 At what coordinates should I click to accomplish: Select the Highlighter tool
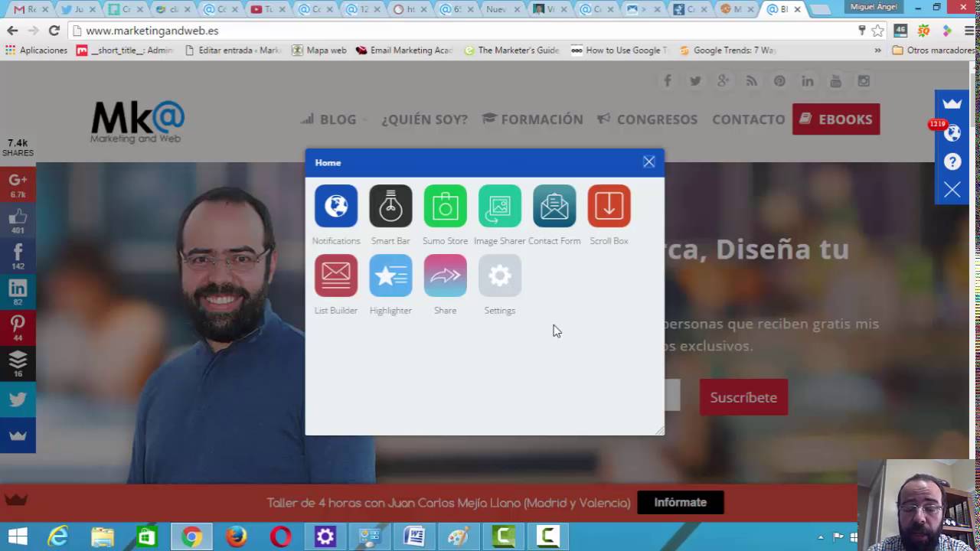[390, 275]
